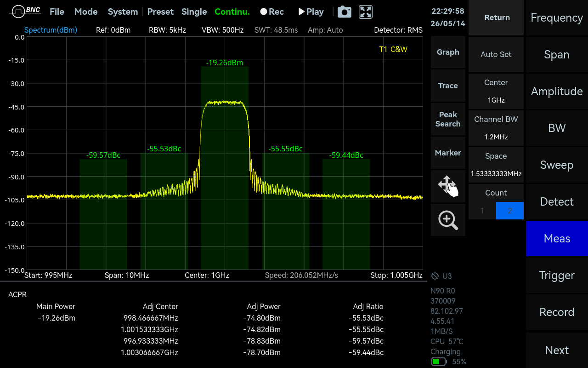This screenshot has height=368, width=588.
Task: Click Main Power -19.26dBm table value
Action: pos(57,318)
